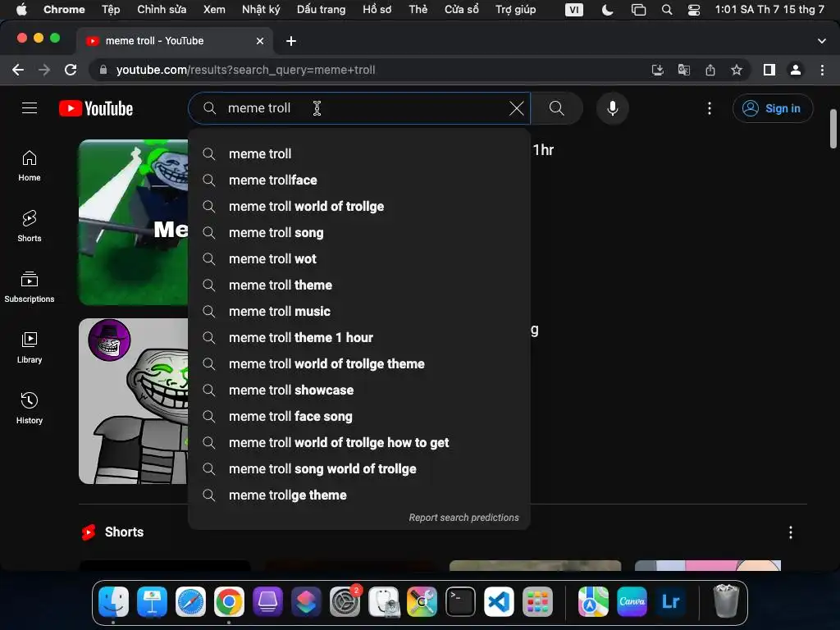Open Visual Studio Code from the dock
Image resolution: width=840 pixels, height=630 pixels.
click(x=499, y=601)
